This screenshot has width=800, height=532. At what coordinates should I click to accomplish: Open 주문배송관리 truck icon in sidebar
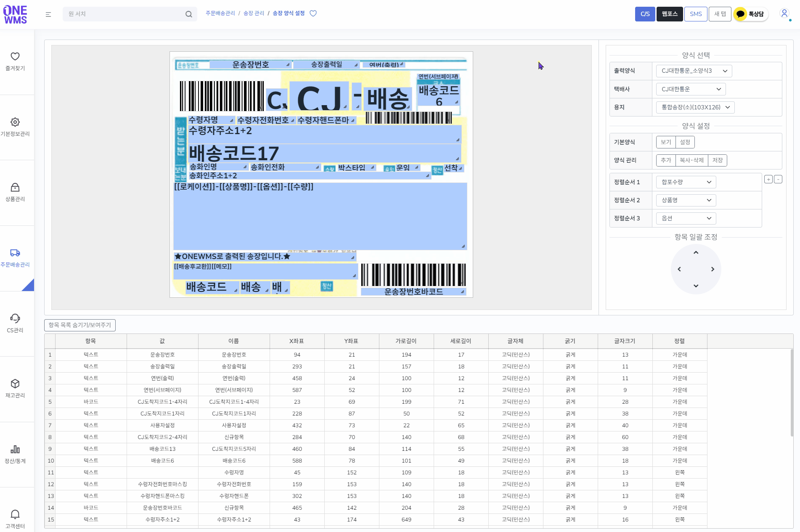[x=15, y=253]
